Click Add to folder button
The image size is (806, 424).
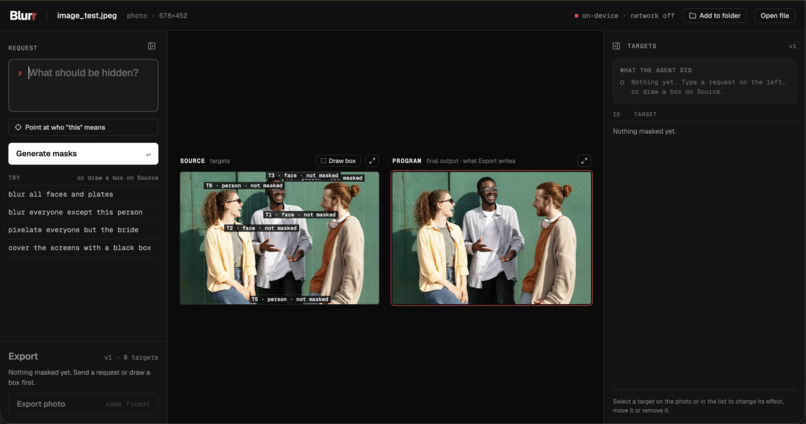click(x=715, y=16)
